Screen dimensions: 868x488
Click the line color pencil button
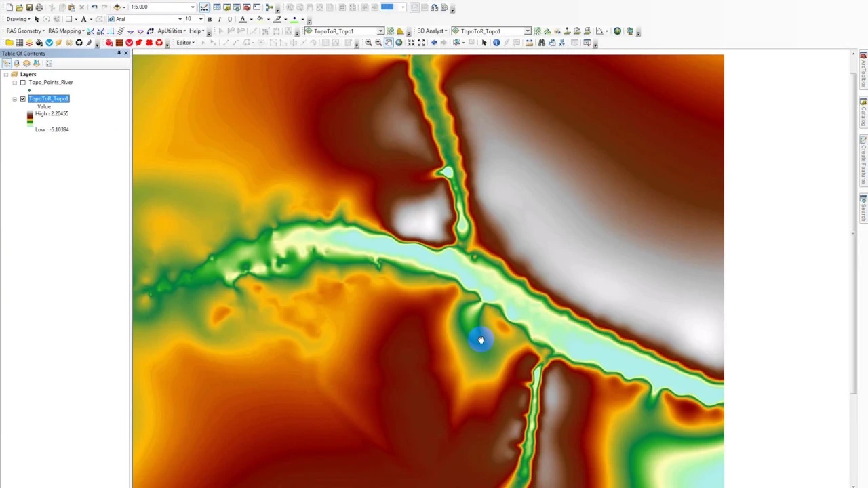click(277, 19)
